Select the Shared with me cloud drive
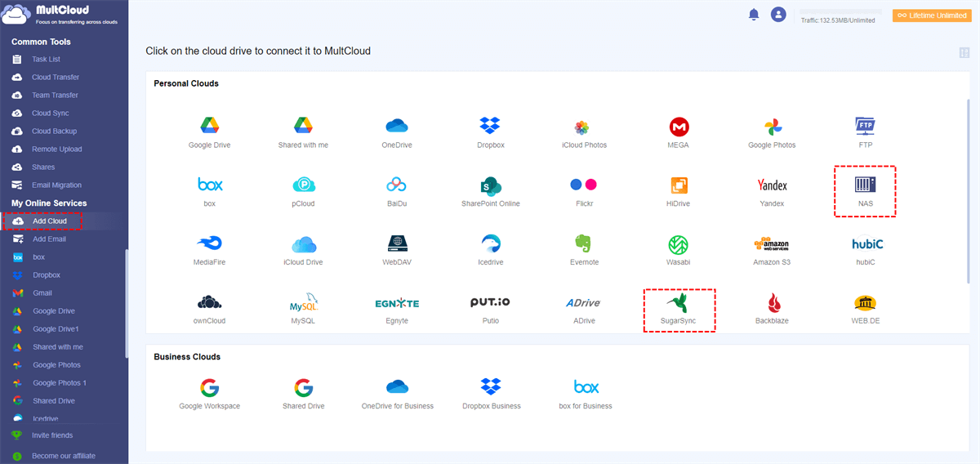 tap(303, 126)
